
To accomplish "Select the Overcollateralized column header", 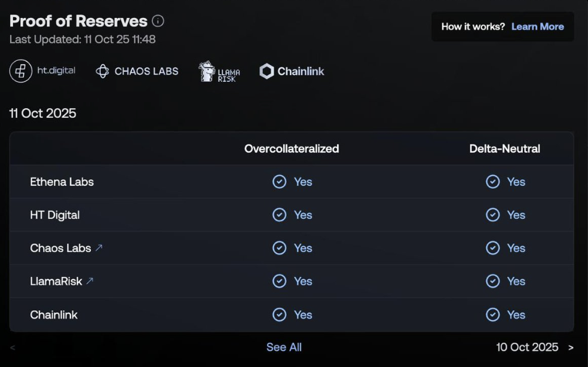I will [x=292, y=149].
